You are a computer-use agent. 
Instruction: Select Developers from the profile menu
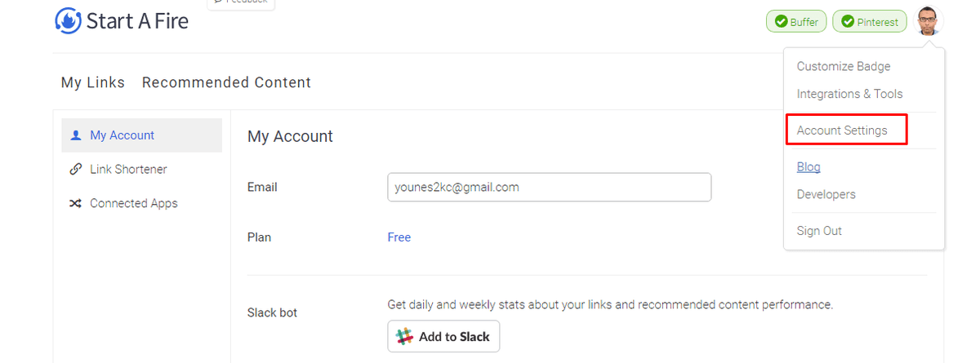pyautogui.click(x=826, y=195)
